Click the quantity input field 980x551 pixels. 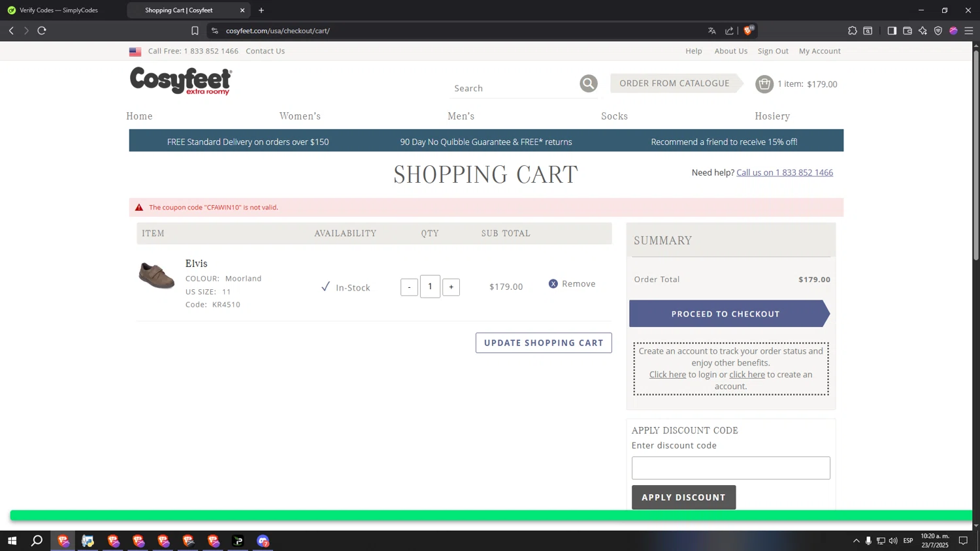click(x=430, y=287)
